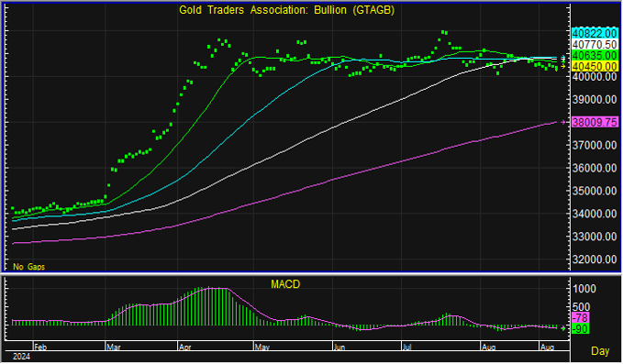The width and height of the screenshot is (623, 364).
Task: Click the No Gaps label
Action: [x=29, y=267]
